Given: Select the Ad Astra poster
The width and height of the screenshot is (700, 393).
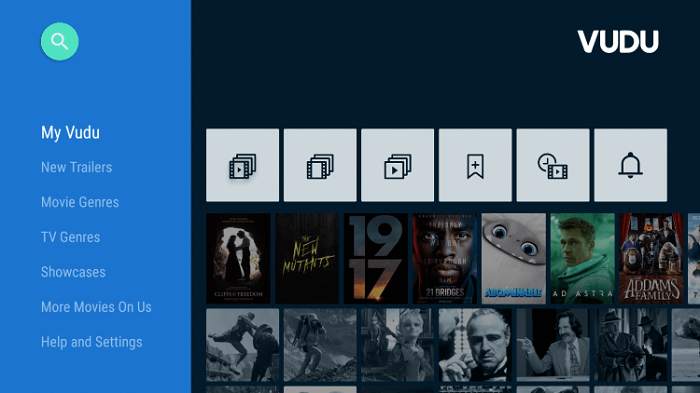Looking at the screenshot, I should [582, 259].
